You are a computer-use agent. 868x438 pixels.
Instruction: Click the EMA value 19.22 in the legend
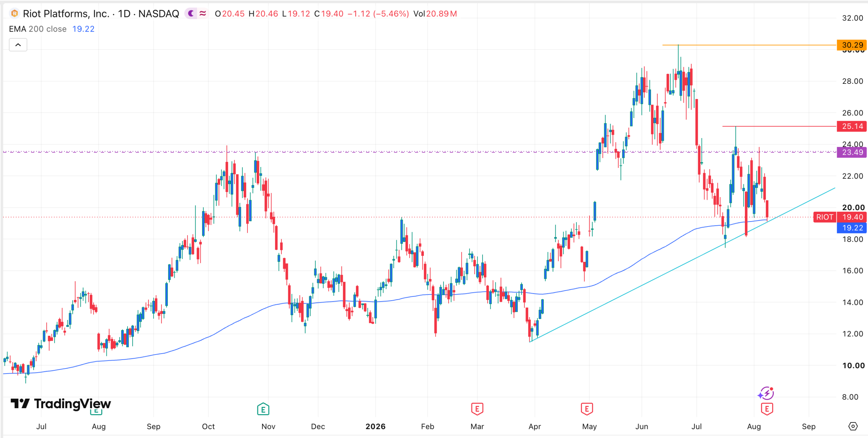click(83, 29)
